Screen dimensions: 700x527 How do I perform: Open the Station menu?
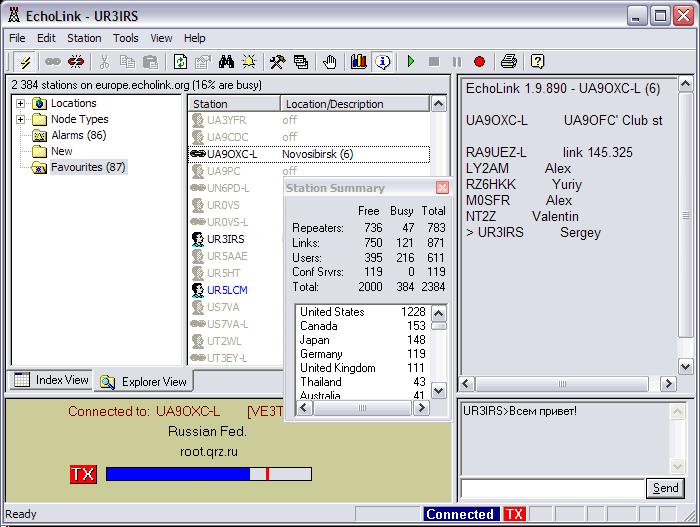[84, 38]
